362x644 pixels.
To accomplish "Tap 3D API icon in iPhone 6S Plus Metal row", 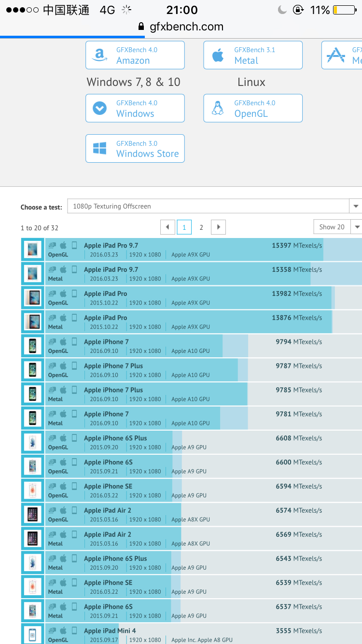I will tap(52, 558).
